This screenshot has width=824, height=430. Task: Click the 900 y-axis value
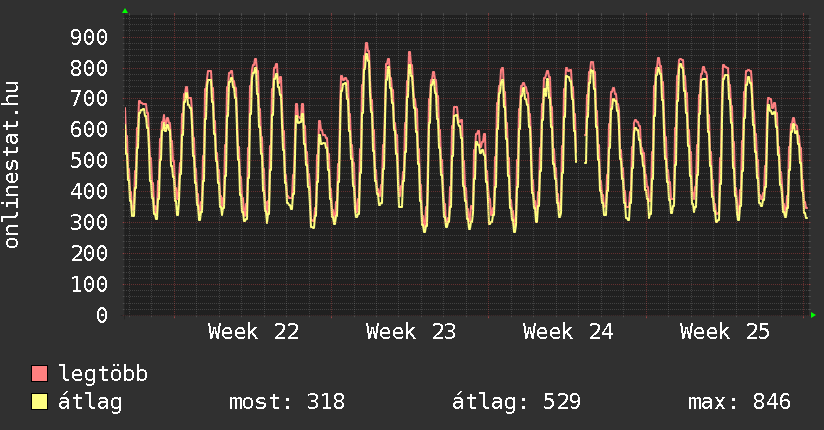pyautogui.click(x=89, y=37)
